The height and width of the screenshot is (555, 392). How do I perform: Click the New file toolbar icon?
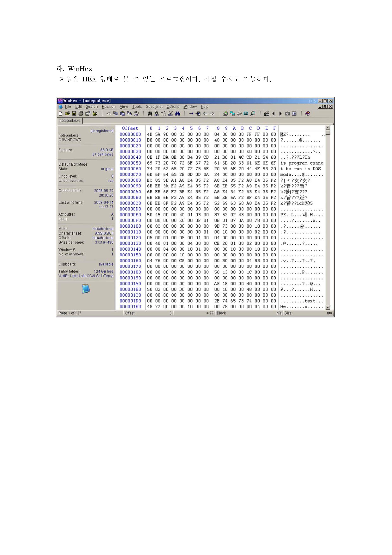point(61,114)
